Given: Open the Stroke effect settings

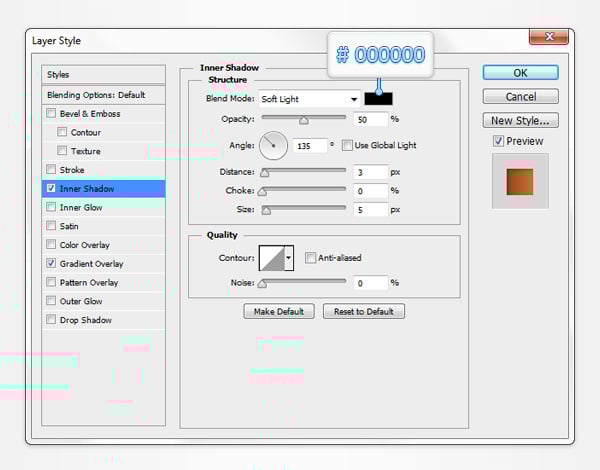Looking at the screenshot, I should (72, 170).
